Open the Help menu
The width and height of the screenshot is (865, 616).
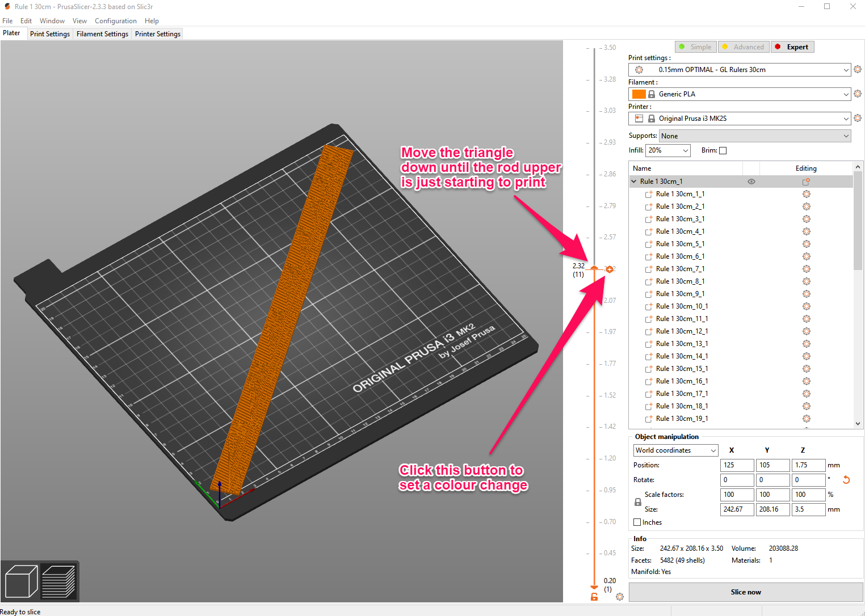tap(152, 21)
